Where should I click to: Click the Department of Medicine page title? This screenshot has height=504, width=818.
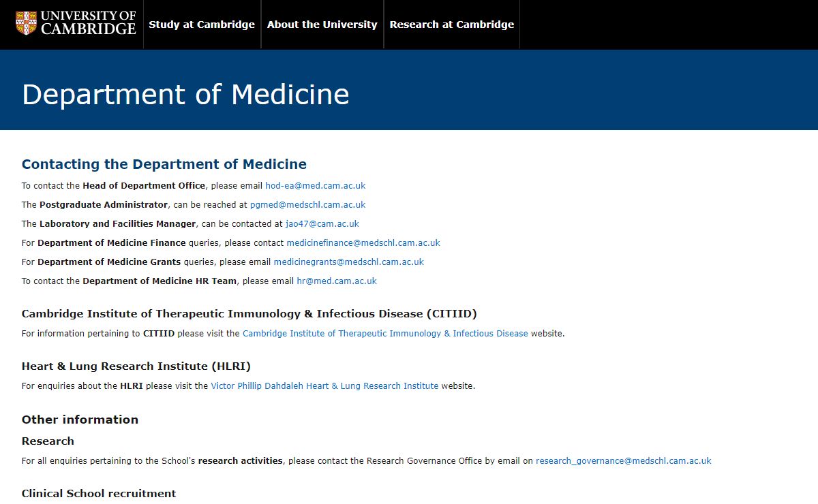tap(185, 94)
